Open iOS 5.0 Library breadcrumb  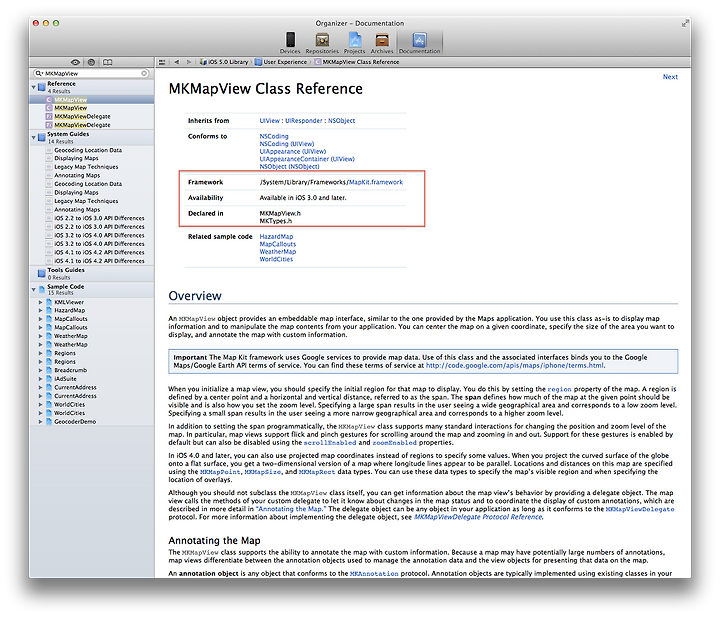[x=224, y=62]
